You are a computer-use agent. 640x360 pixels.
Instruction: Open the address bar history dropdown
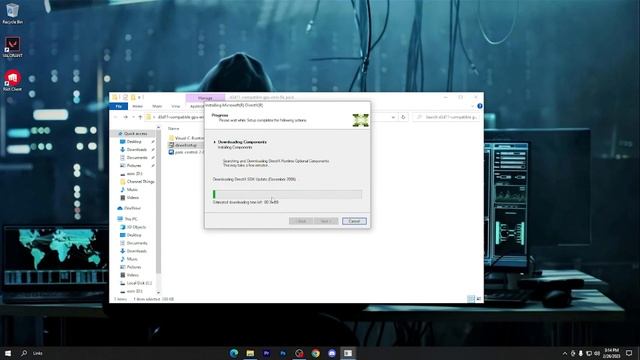pos(393,117)
